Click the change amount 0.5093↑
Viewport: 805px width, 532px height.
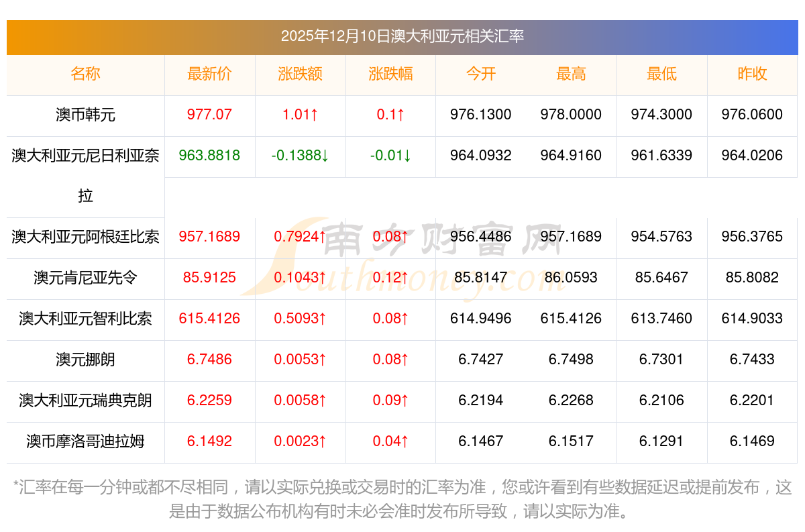tap(300, 319)
